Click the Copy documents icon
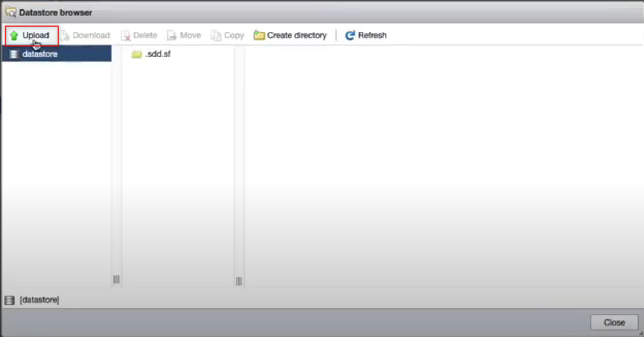This screenshot has height=337, width=644. tap(216, 35)
